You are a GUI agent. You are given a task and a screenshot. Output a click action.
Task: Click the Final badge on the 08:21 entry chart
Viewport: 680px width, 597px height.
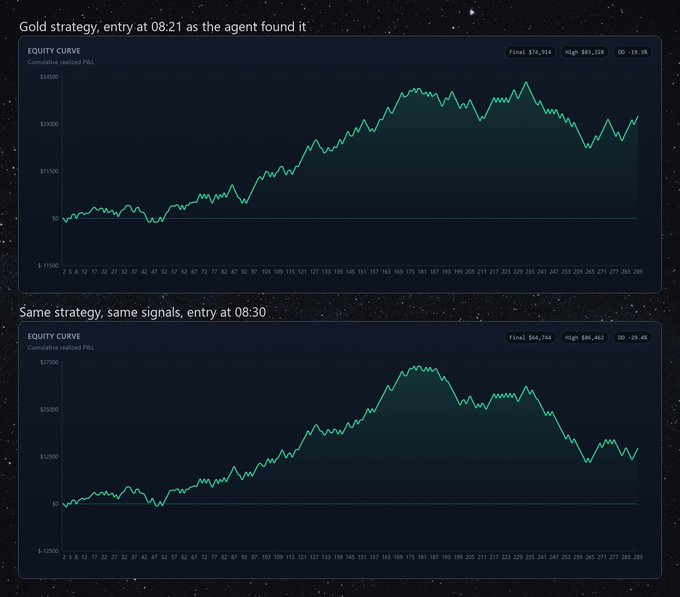530,52
